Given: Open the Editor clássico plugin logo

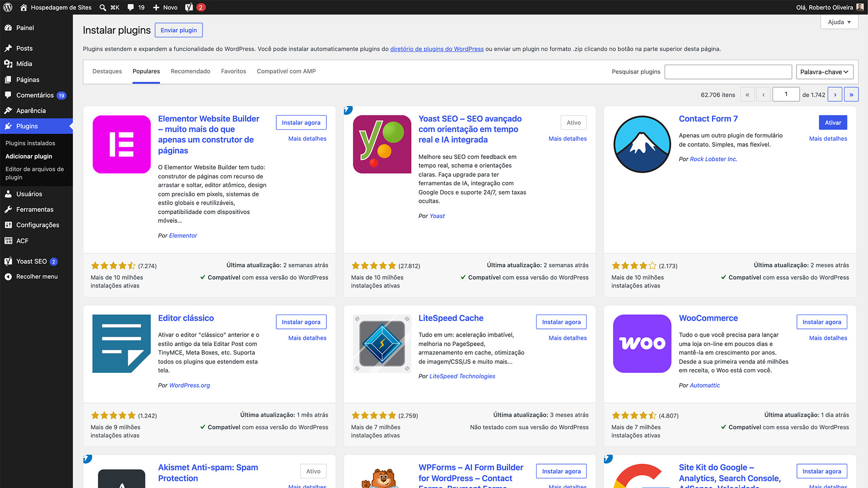Looking at the screenshot, I should tap(122, 343).
